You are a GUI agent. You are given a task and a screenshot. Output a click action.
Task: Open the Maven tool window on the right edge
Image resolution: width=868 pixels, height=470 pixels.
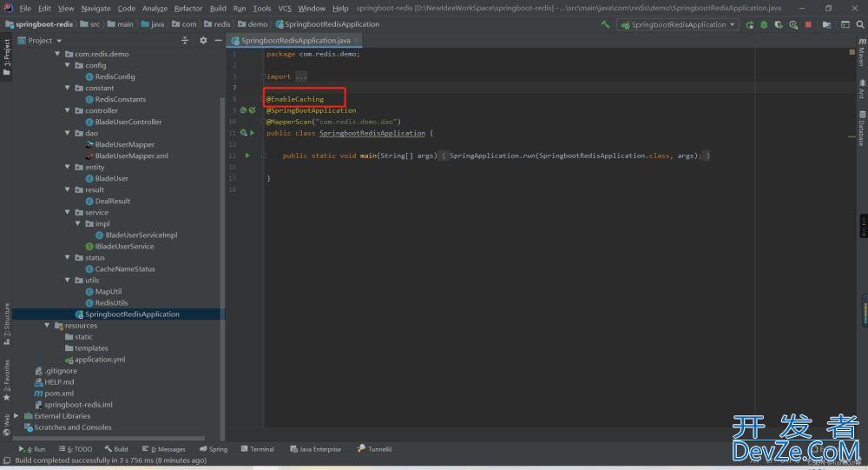coord(862,53)
